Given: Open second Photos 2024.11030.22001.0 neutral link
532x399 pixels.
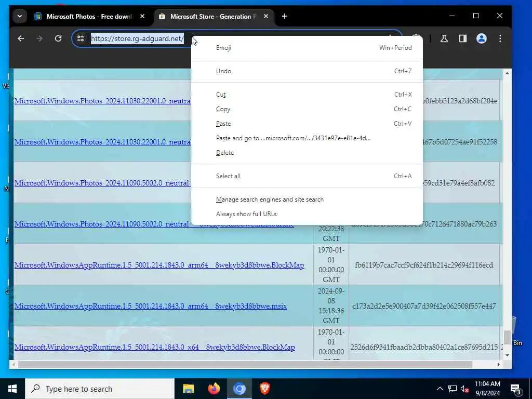Looking at the screenshot, I should point(102,142).
